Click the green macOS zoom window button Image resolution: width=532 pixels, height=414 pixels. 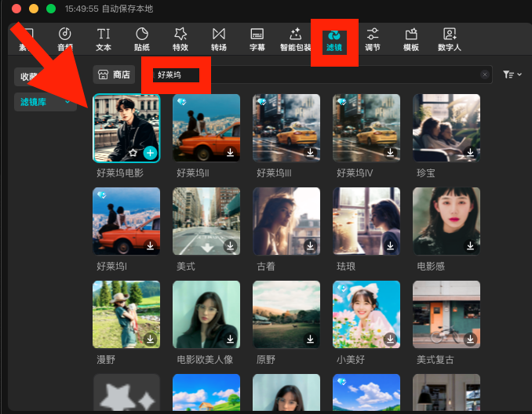51,9
